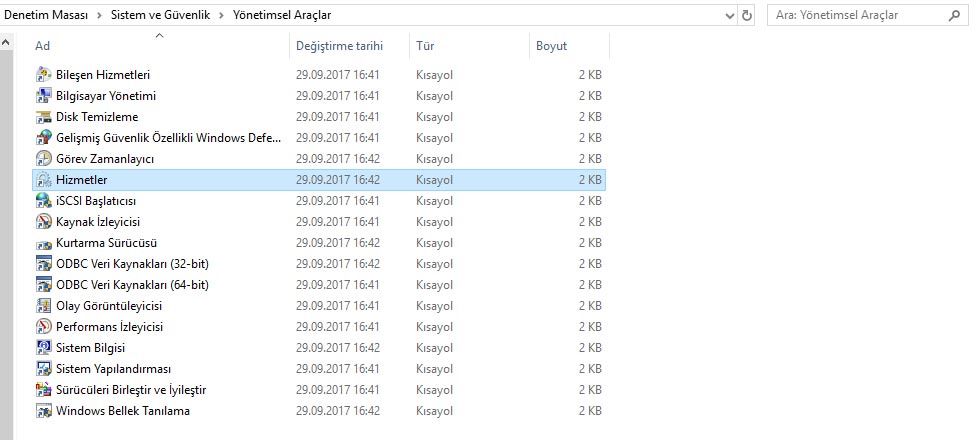
Task: Click the Windows Bellek Tanılama icon
Action: click(x=44, y=411)
